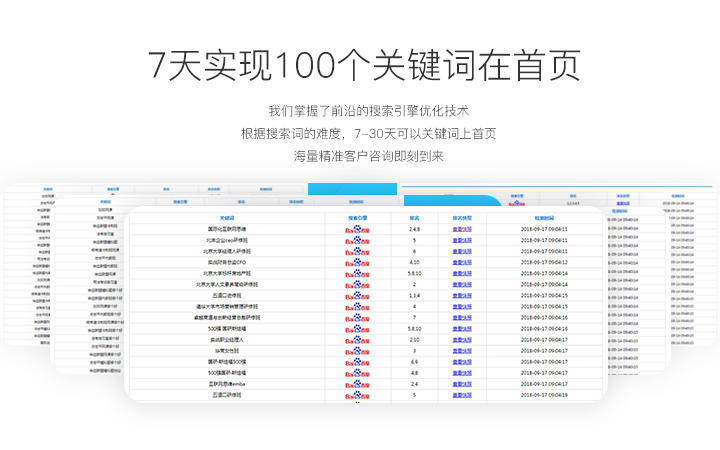Select the Baidu icon beside ranking 1,3,4
Screen dimensions: 720x450
[x=357, y=295]
